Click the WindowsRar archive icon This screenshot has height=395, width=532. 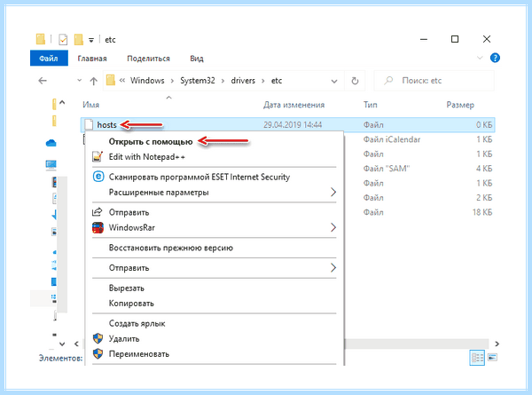[98, 227]
